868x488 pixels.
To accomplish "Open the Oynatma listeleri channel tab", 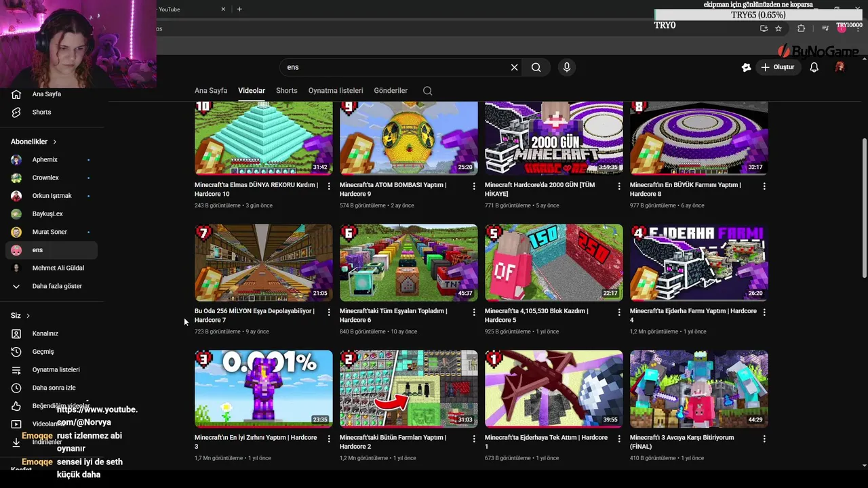I will point(336,91).
